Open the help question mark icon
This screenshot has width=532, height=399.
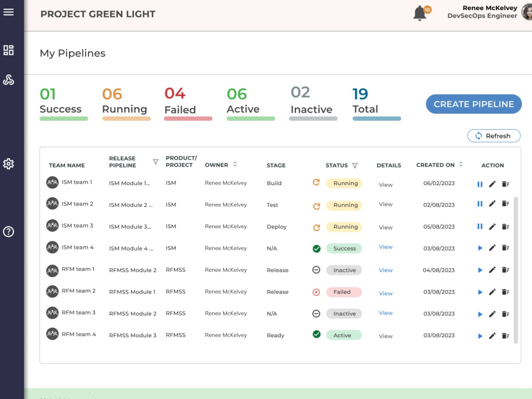tap(9, 232)
